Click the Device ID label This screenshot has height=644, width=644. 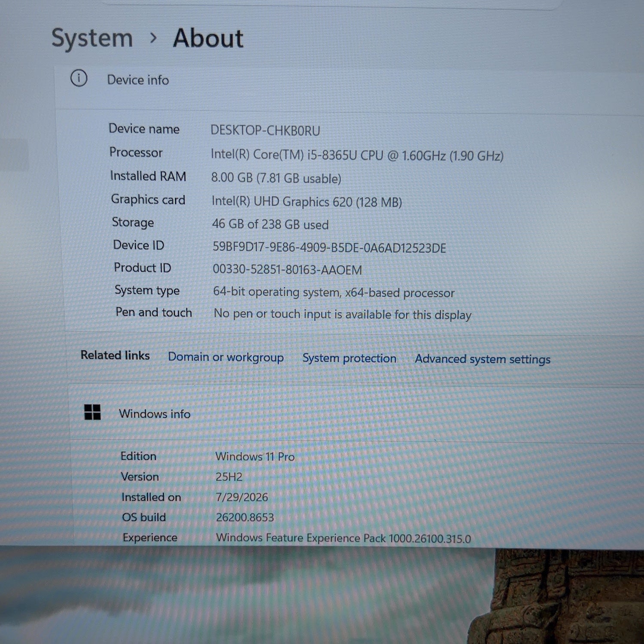click(139, 245)
